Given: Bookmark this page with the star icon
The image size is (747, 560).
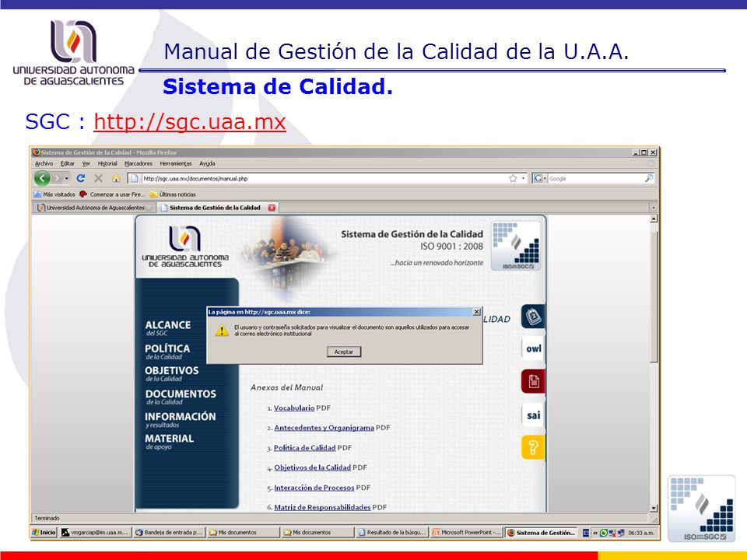Looking at the screenshot, I should click(x=513, y=179).
